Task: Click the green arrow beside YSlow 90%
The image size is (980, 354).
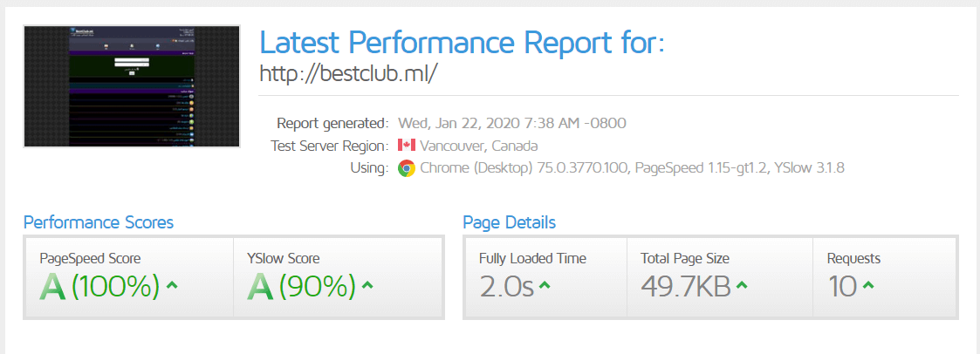Action: 367,285
